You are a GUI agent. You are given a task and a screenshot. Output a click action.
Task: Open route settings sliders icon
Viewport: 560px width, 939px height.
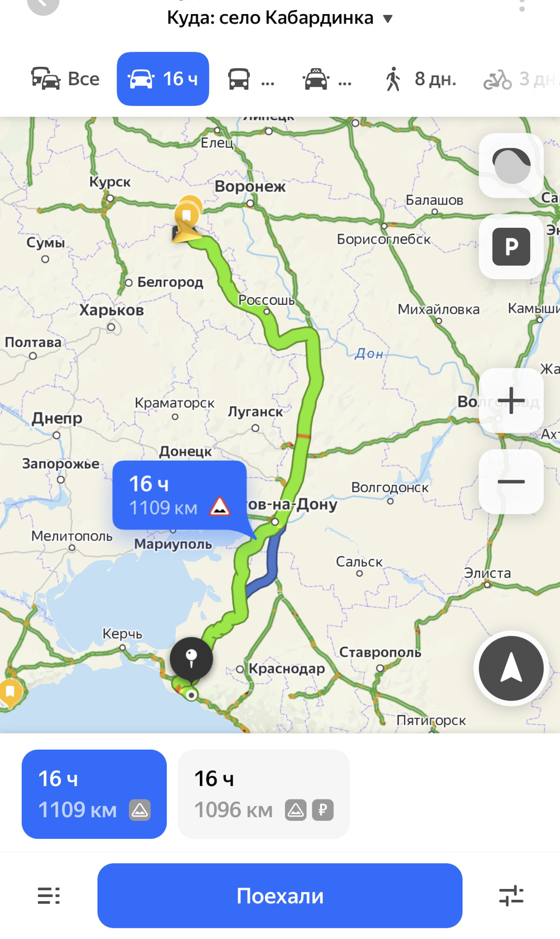511,896
